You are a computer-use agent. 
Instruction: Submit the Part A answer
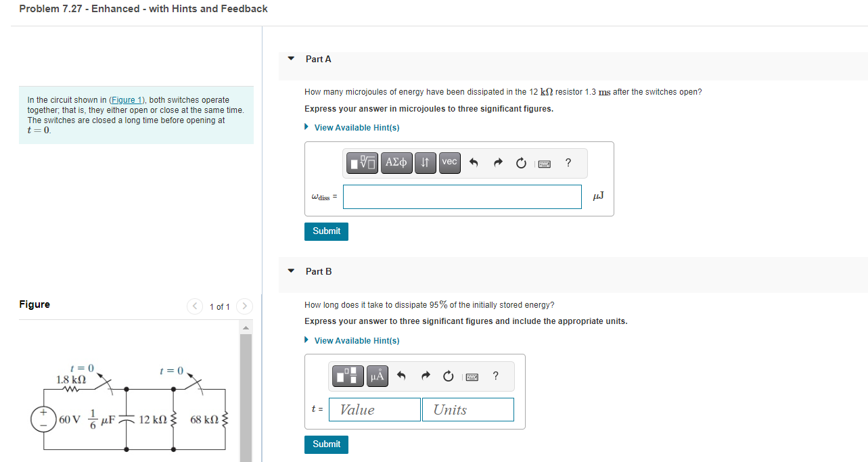coord(326,231)
